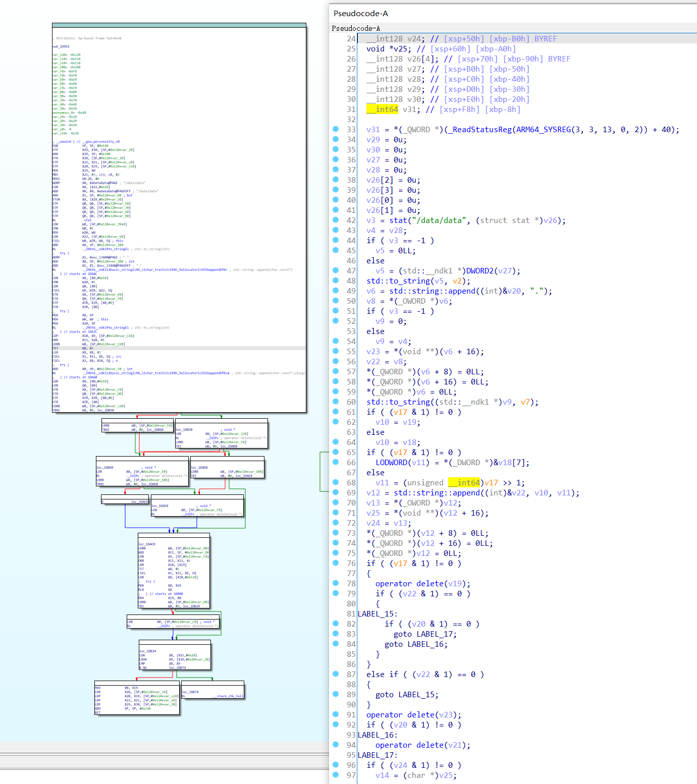This screenshot has width=697, height=784.
Task: Click goto LABEL_16 statement on line 84
Action: click(416, 644)
